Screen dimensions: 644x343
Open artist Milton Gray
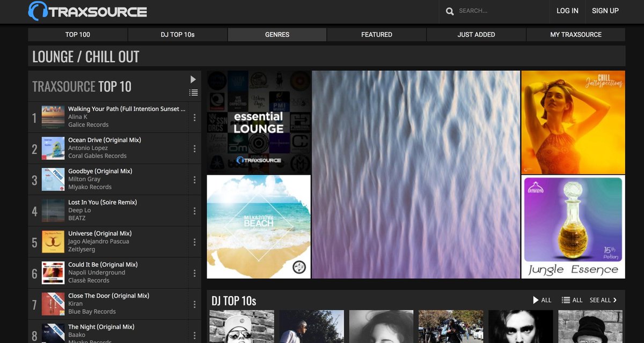pos(84,179)
